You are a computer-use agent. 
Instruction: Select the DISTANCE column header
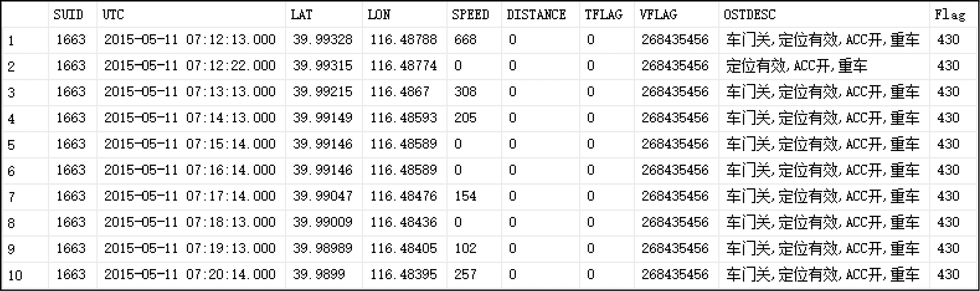[540, 14]
